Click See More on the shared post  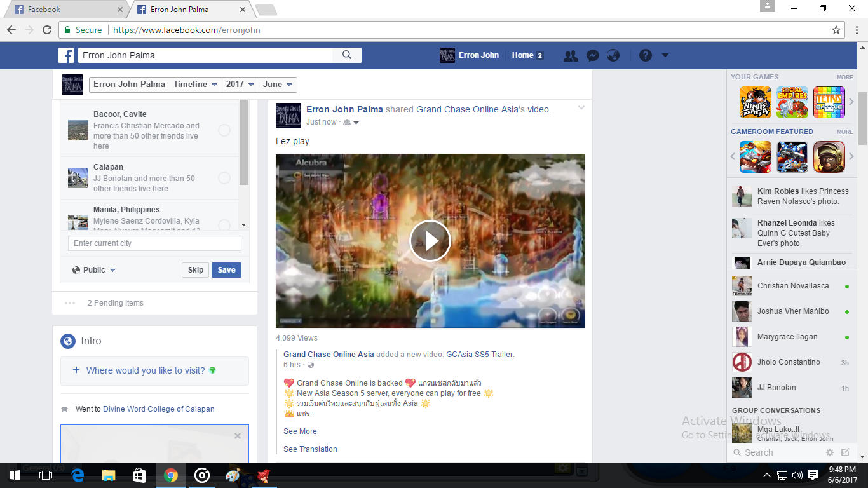(x=300, y=431)
